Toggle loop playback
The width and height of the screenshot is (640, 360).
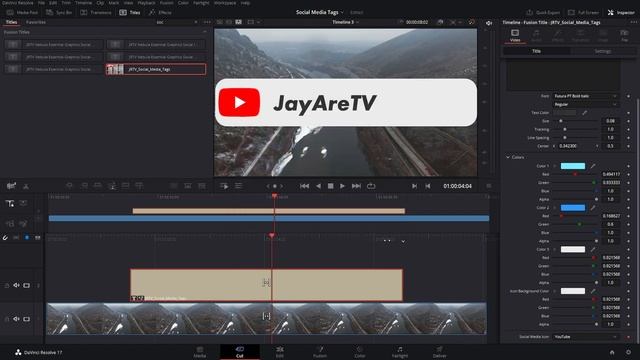pyautogui.click(x=371, y=186)
